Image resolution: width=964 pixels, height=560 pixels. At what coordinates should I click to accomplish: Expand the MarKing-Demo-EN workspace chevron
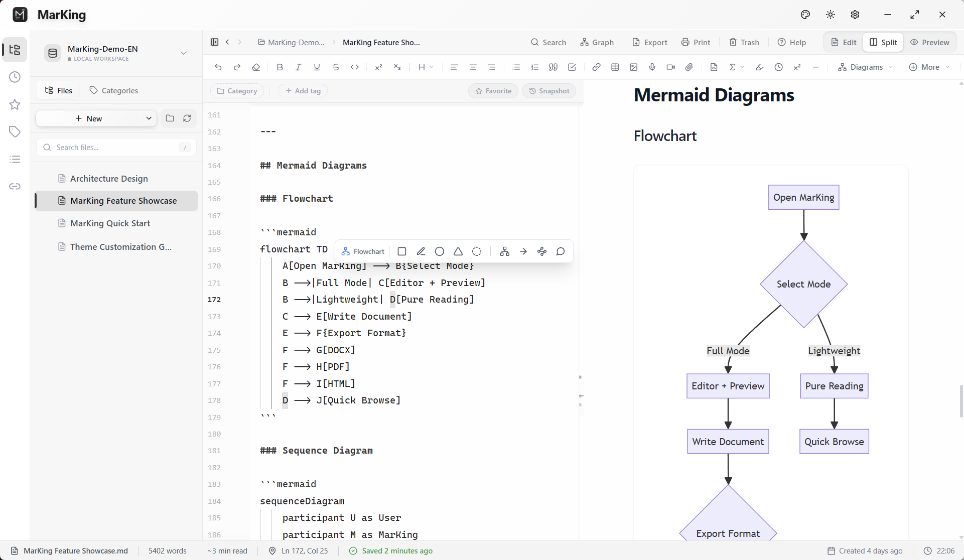(x=184, y=53)
